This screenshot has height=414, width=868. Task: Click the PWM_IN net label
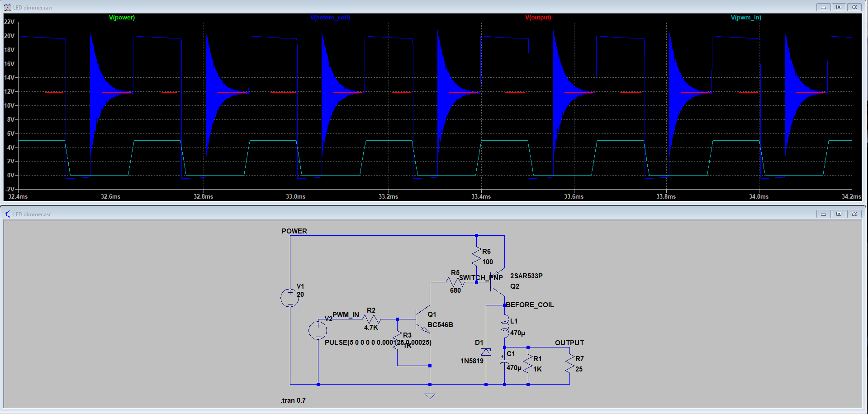pos(346,315)
